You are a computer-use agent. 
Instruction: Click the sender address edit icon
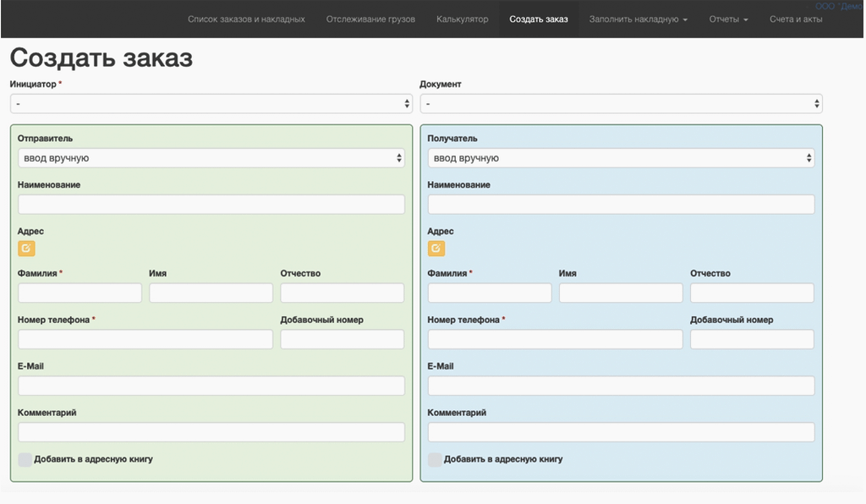point(26,249)
